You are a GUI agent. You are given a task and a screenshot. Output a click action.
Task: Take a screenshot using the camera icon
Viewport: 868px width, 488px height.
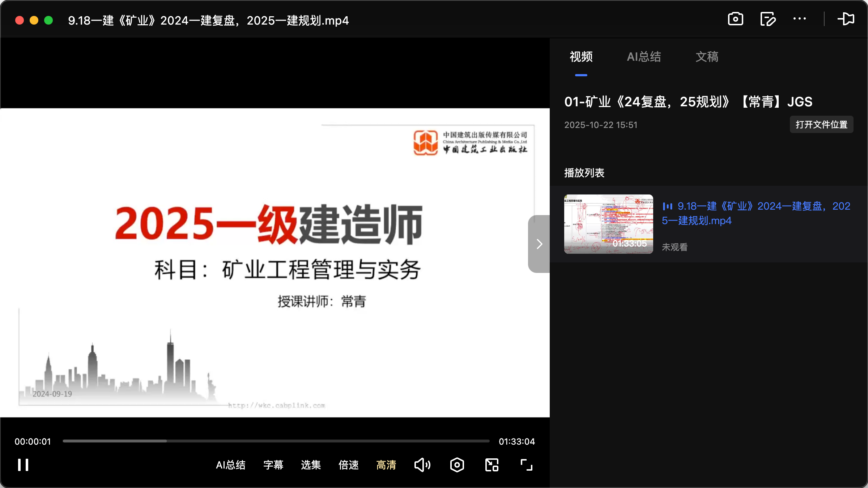(x=736, y=19)
